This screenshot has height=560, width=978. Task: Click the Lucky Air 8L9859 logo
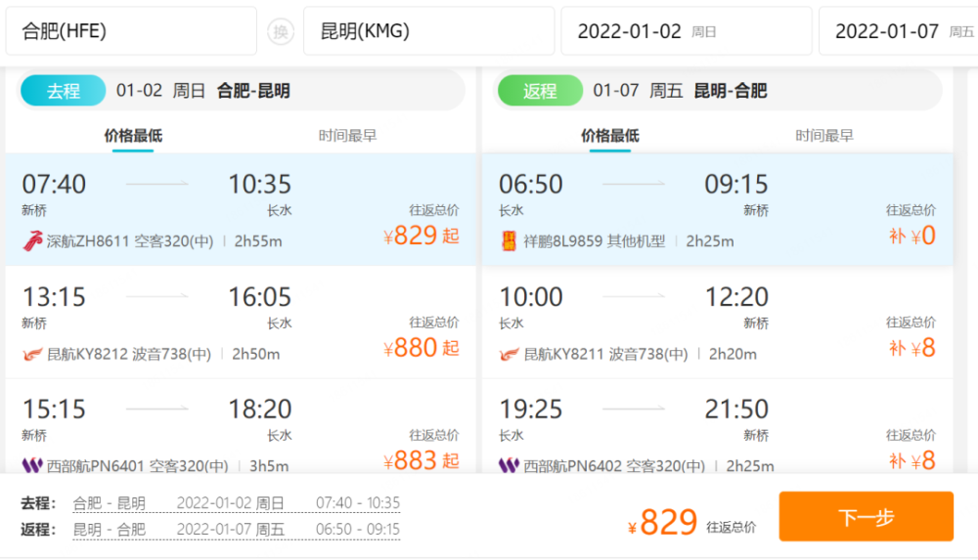point(510,240)
